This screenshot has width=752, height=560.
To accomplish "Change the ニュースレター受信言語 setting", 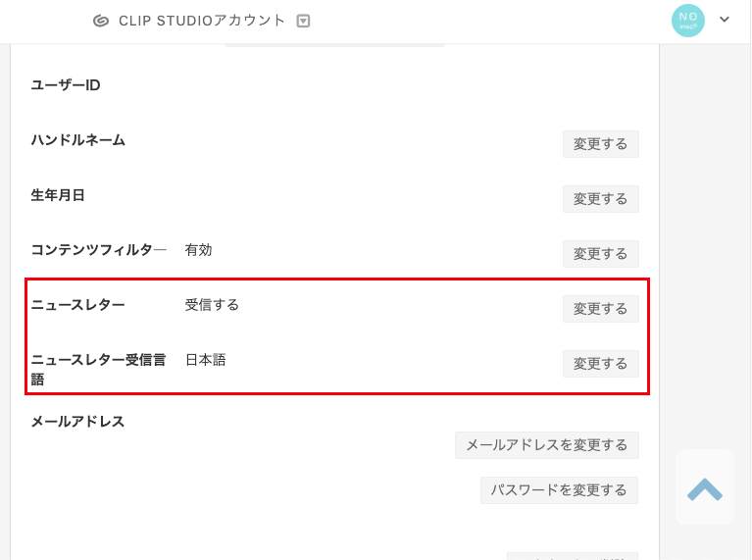I will 600,364.
